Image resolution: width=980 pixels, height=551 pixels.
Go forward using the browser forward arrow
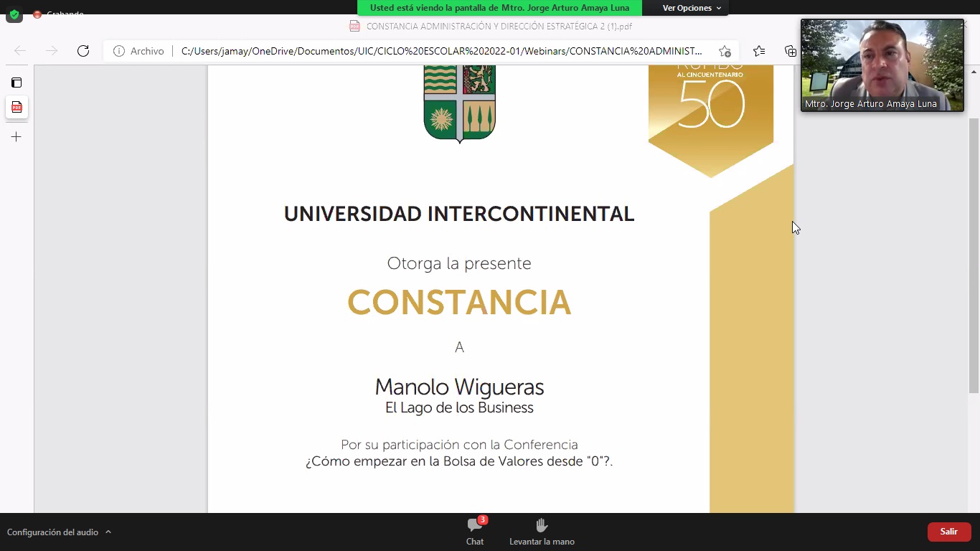tap(52, 51)
